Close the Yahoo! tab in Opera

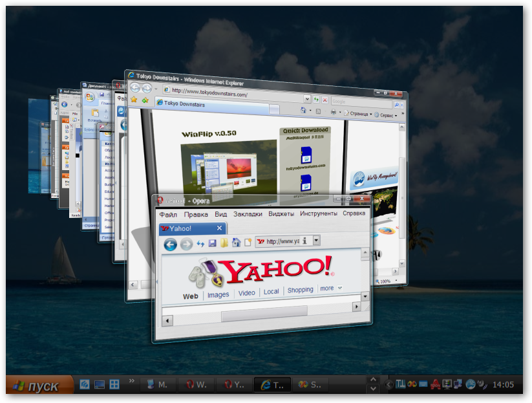[219, 228]
